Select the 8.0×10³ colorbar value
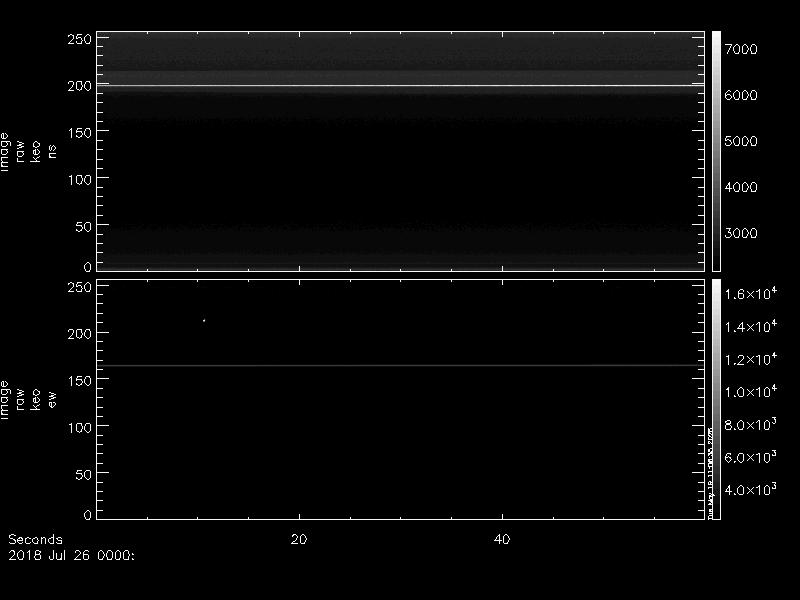 [751, 424]
